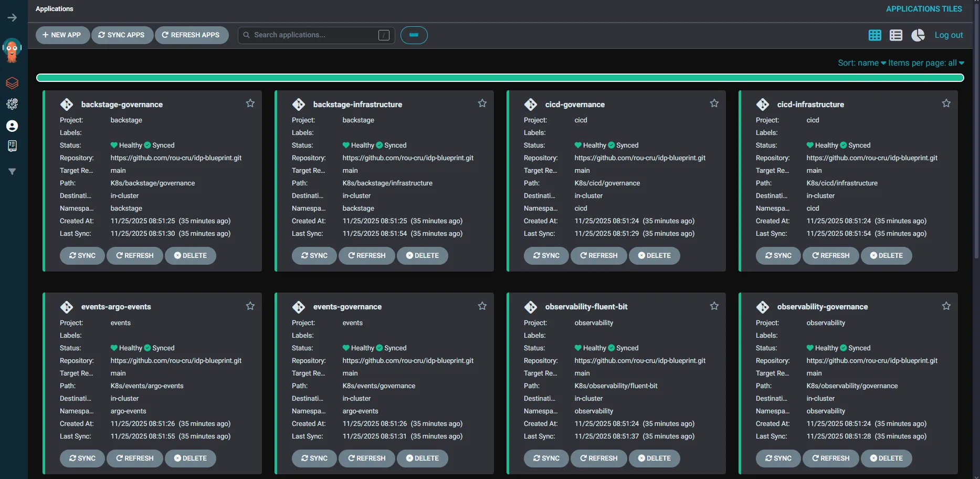The image size is (980, 479).
Task: Favorite the cicd-infrastructure app with the star
Action: coord(946,103)
